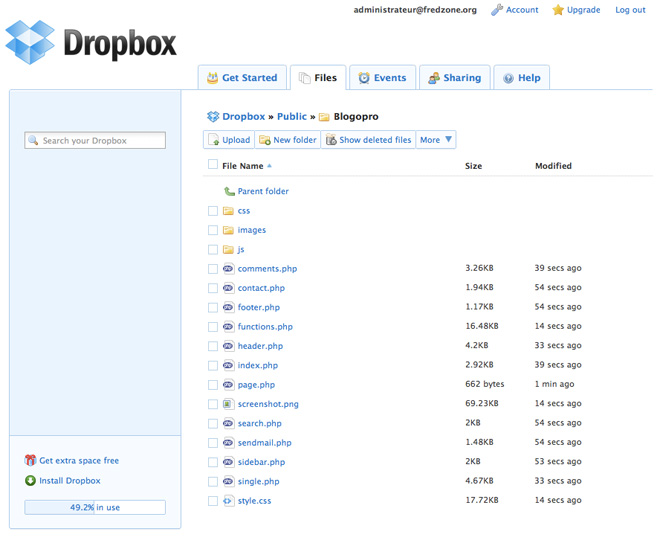This screenshot has width=660, height=549.
Task: Click the Upgrade link
Action: pos(583,10)
